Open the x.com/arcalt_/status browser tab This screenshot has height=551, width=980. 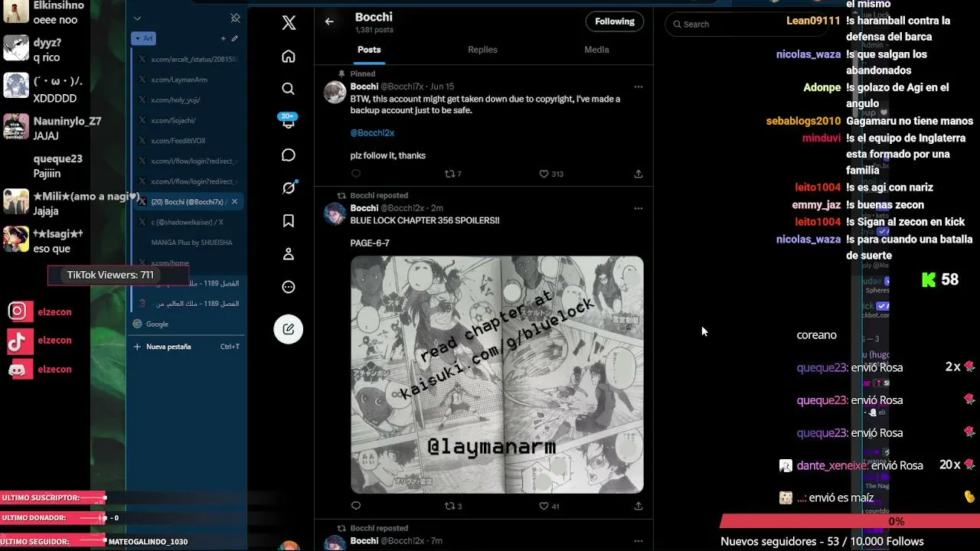[x=188, y=59]
